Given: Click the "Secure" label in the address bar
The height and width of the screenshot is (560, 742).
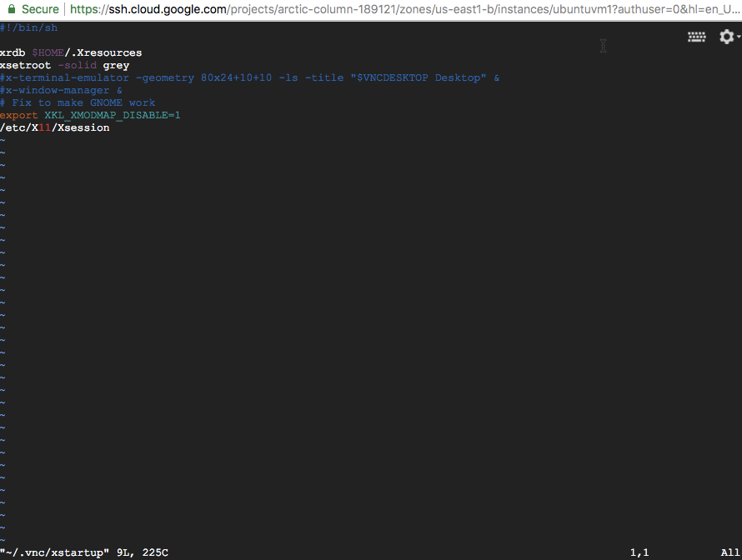Looking at the screenshot, I should coord(40,9).
